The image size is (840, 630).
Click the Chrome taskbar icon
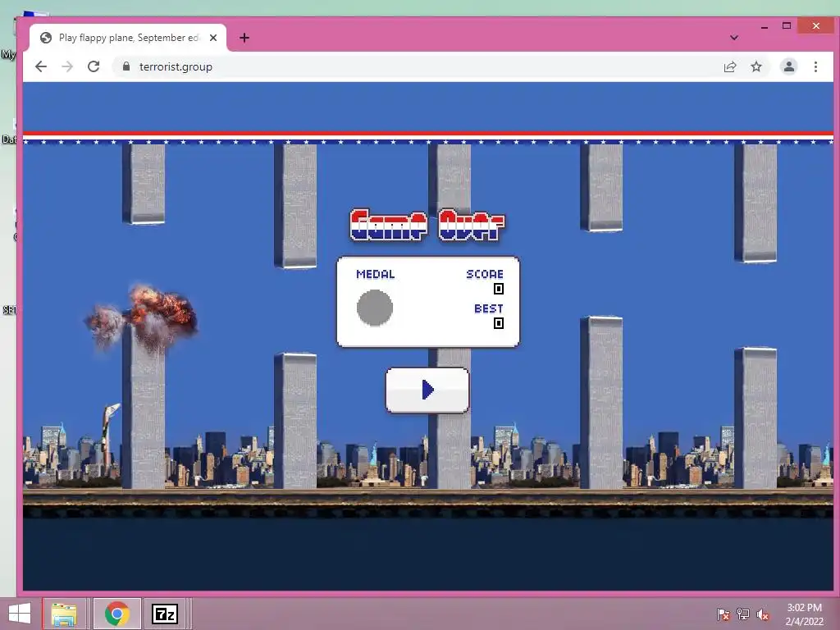tap(116, 614)
